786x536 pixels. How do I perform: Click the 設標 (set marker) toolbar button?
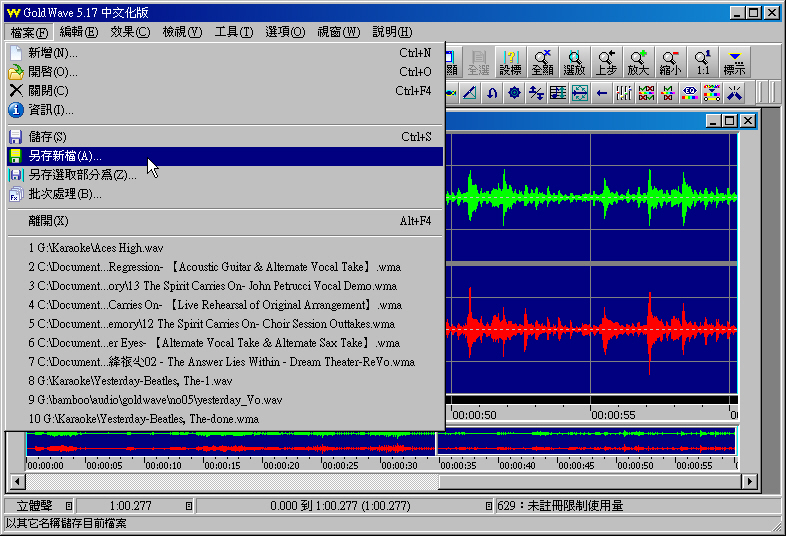click(510, 62)
